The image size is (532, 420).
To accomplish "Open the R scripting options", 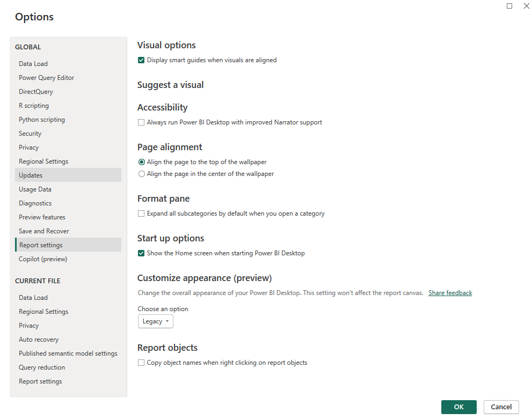I will [33, 105].
